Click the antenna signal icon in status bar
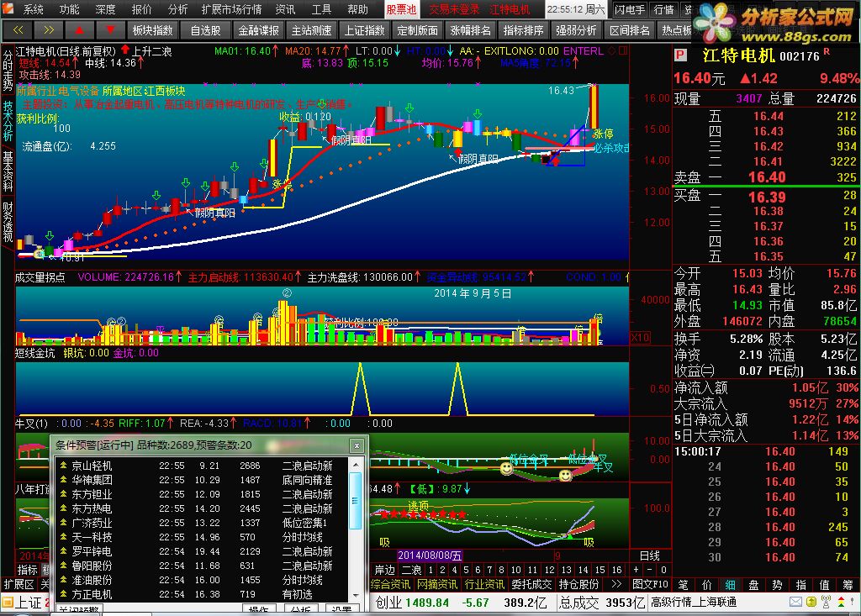861x616 pixels. [x=826, y=602]
